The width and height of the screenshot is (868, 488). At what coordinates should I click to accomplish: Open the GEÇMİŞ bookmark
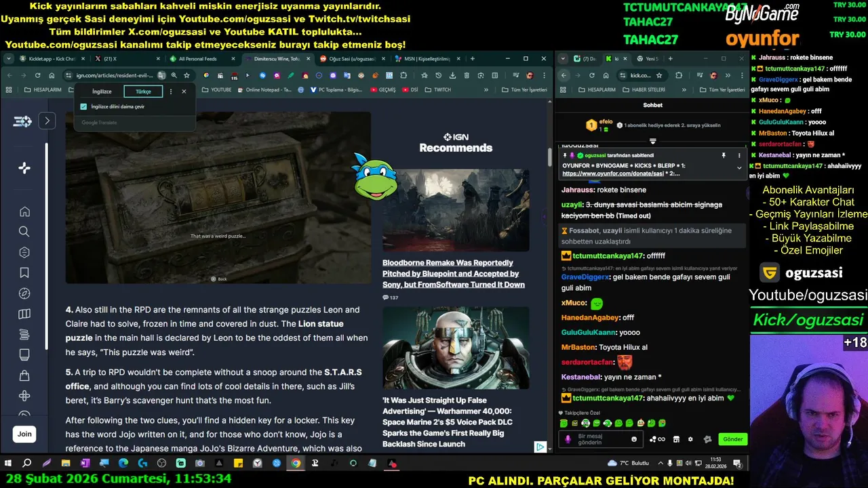[383, 89]
